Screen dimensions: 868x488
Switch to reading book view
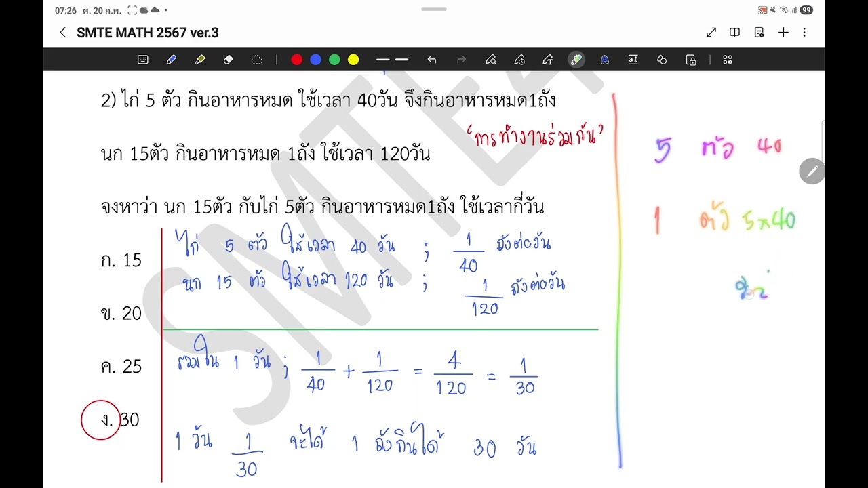(734, 33)
